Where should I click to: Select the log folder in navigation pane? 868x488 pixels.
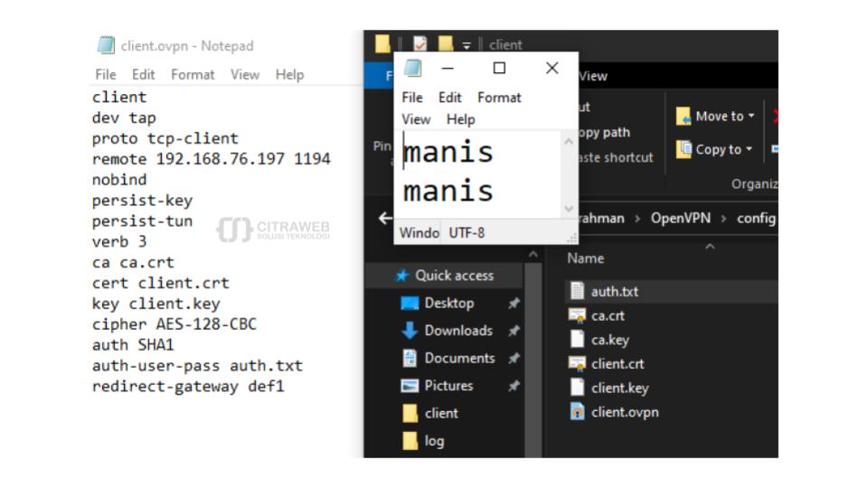[433, 441]
